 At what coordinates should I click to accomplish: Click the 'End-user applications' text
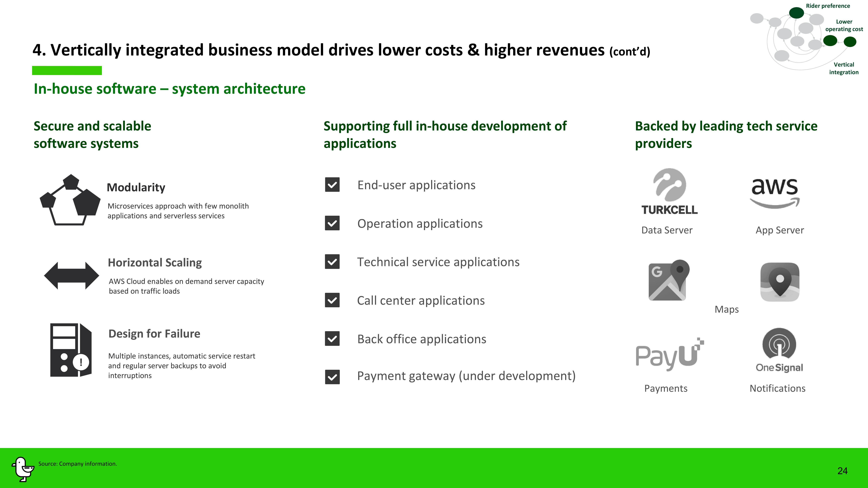pos(416,185)
